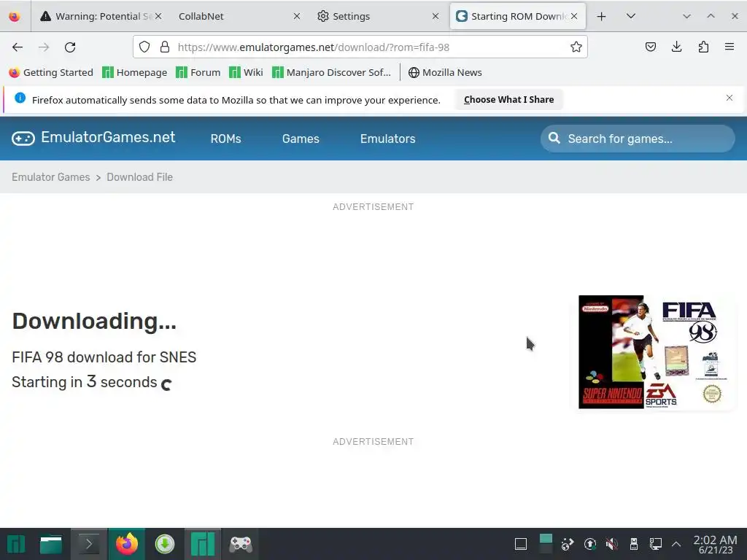The width and height of the screenshot is (747, 560).
Task: Open the Manjaro Hello taskbar icon
Action: [203, 544]
